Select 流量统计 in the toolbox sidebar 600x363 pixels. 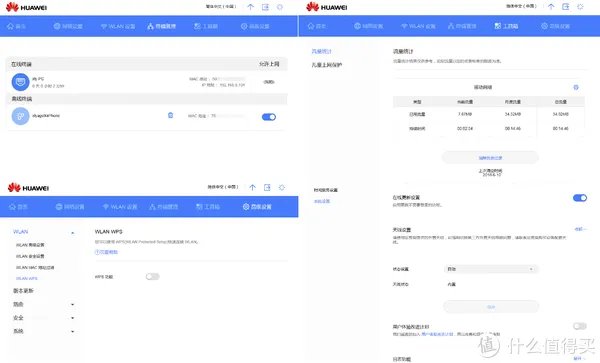click(x=321, y=51)
